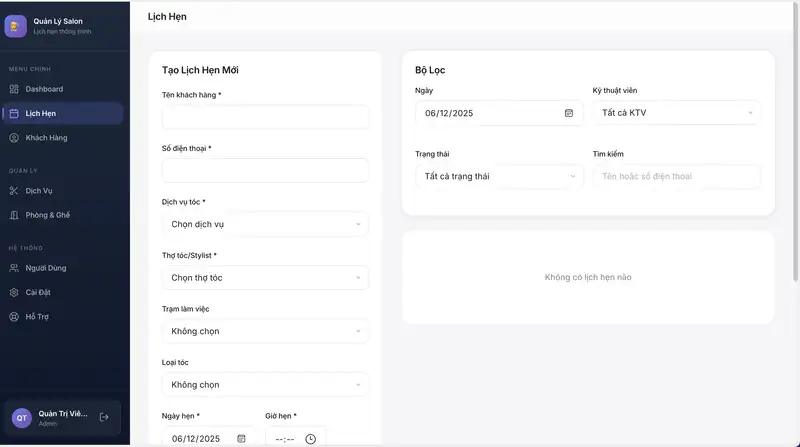800x447 pixels.
Task: Open Người Dùng in sidebar
Action: pos(45,268)
